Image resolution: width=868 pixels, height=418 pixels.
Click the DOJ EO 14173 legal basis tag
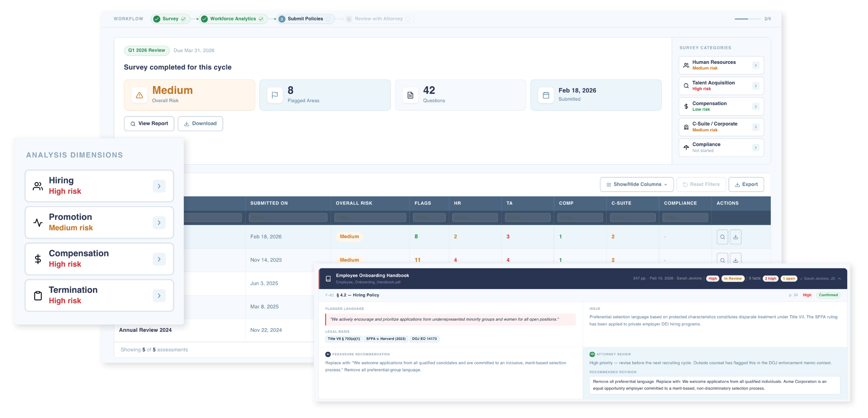point(424,339)
